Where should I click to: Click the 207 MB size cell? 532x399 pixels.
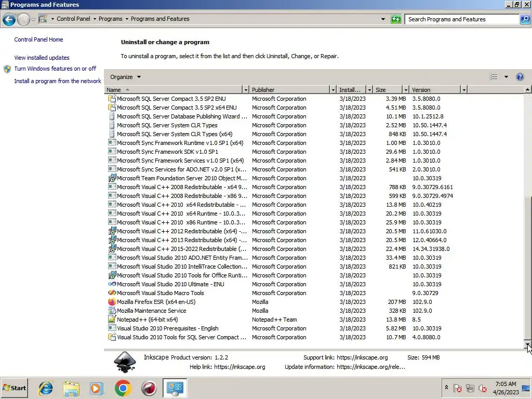pyautogui.click(x=396, y=302)
